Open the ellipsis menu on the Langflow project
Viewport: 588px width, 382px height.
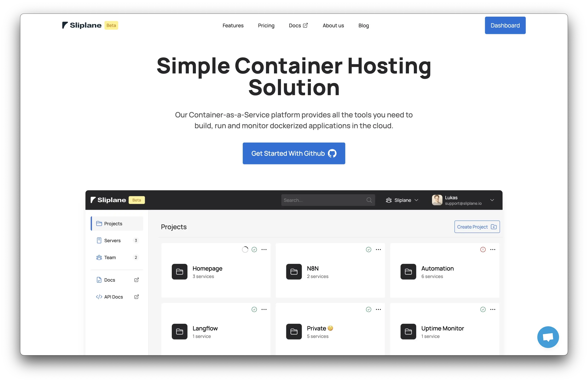pyautogui.click(x=264, y=309)
